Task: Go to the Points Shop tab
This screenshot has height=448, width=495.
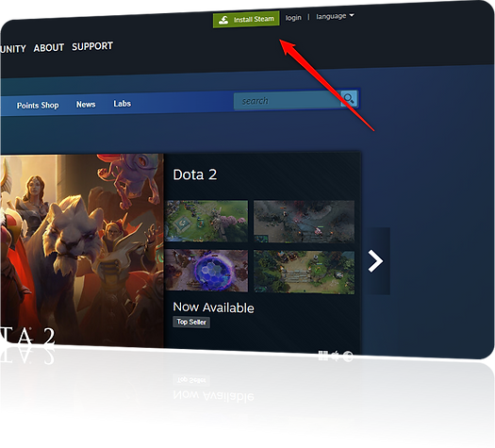Action: (x=38, y=105)
